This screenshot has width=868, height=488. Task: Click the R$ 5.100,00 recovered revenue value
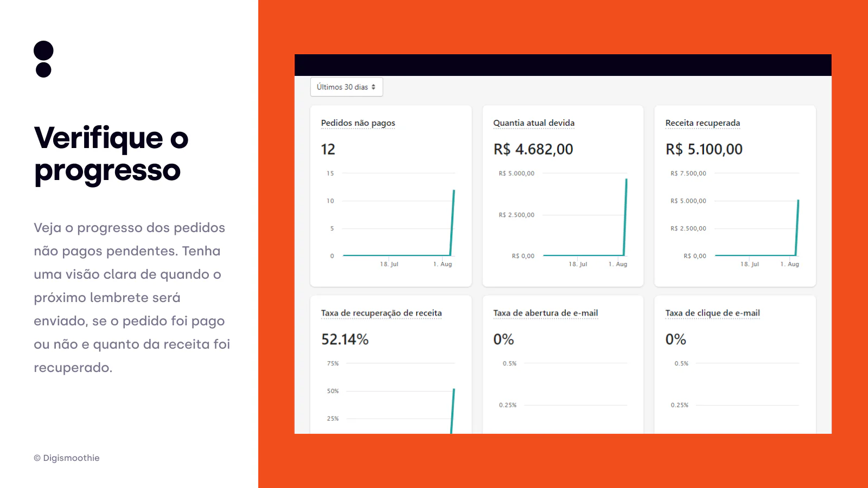(704, 149)
